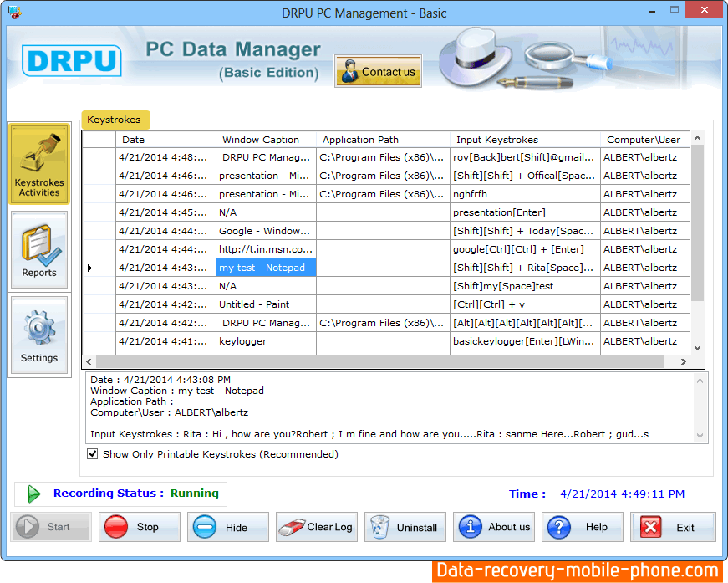
Task: Open the Settings gear panel
Action: tap(39, 335)
